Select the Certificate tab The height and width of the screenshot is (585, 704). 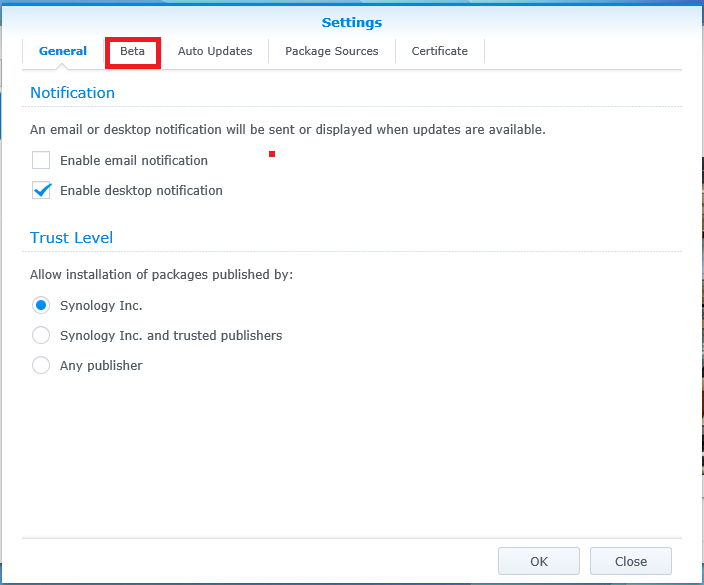click(440, 51)
